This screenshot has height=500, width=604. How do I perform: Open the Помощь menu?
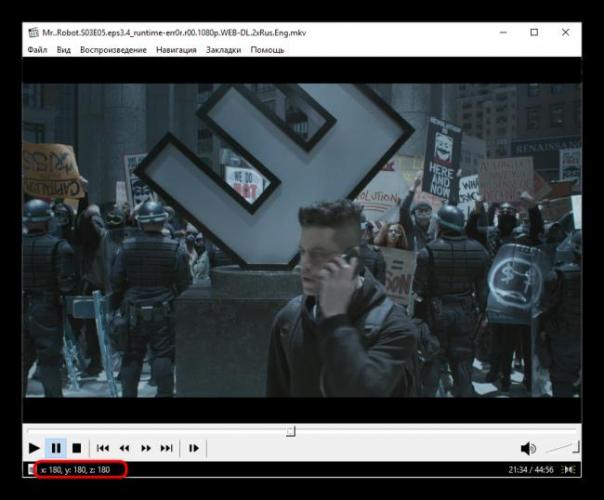pos(267,50)
